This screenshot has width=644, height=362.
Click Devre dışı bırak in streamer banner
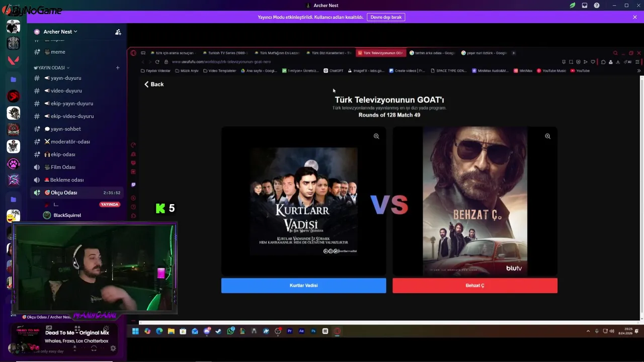pyautogui.click(x=386, y=17)
